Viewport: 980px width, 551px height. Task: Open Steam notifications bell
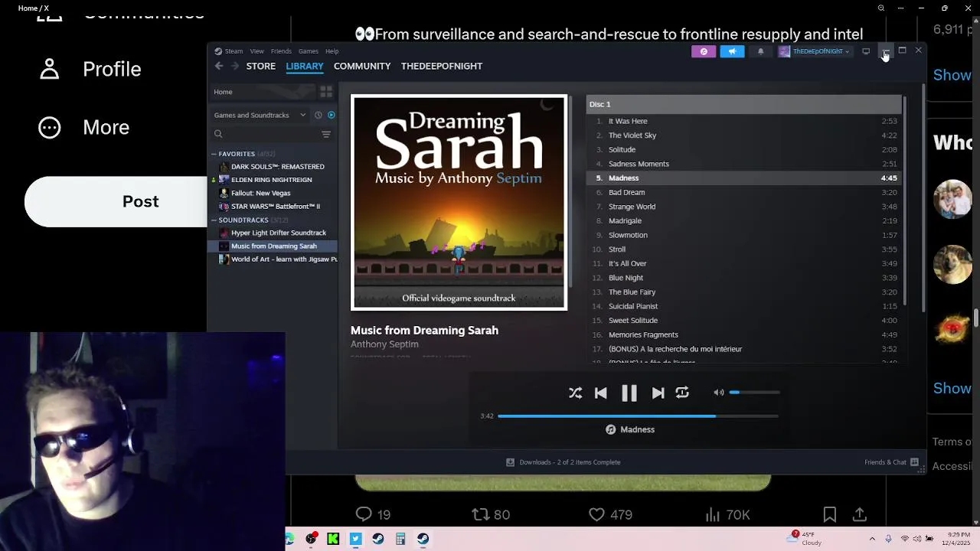pos(760,51)
